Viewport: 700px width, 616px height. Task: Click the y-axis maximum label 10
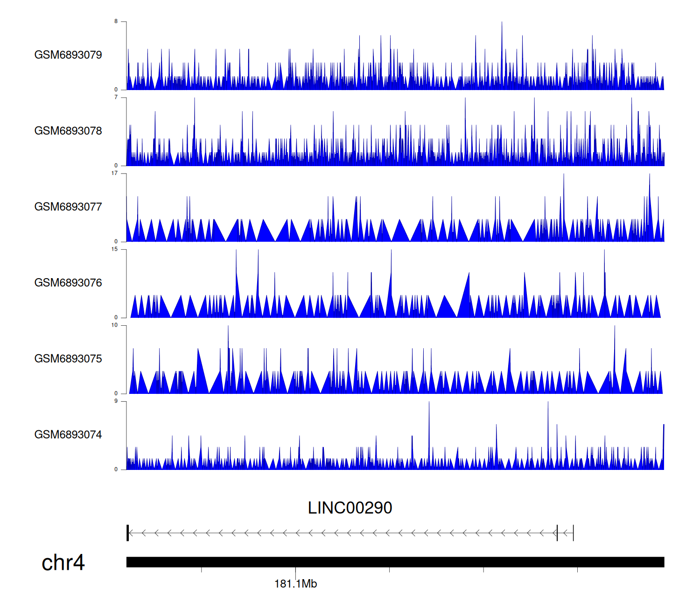(114, 325)
